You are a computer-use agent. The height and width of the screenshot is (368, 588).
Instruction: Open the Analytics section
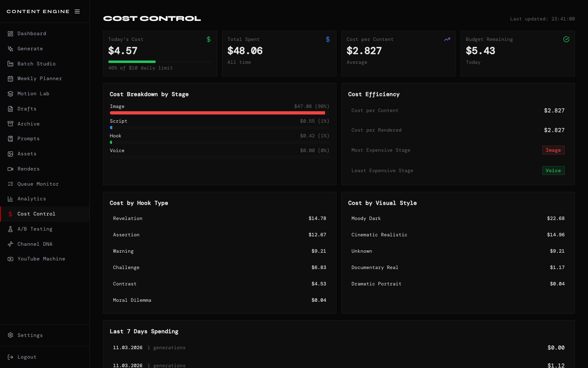click(32, 199)
